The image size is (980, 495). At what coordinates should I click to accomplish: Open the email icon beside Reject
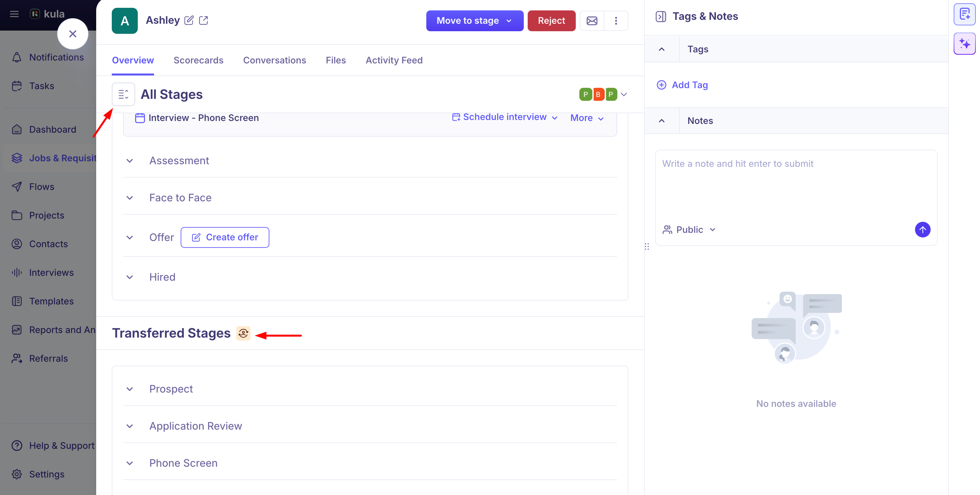tap(592, 20)
